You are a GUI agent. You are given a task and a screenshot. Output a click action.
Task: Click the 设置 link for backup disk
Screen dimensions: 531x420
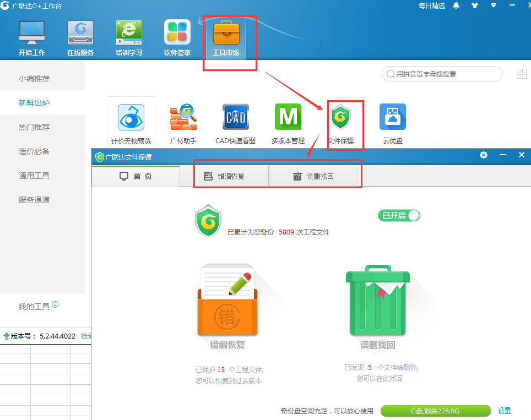tap(504, 411)
